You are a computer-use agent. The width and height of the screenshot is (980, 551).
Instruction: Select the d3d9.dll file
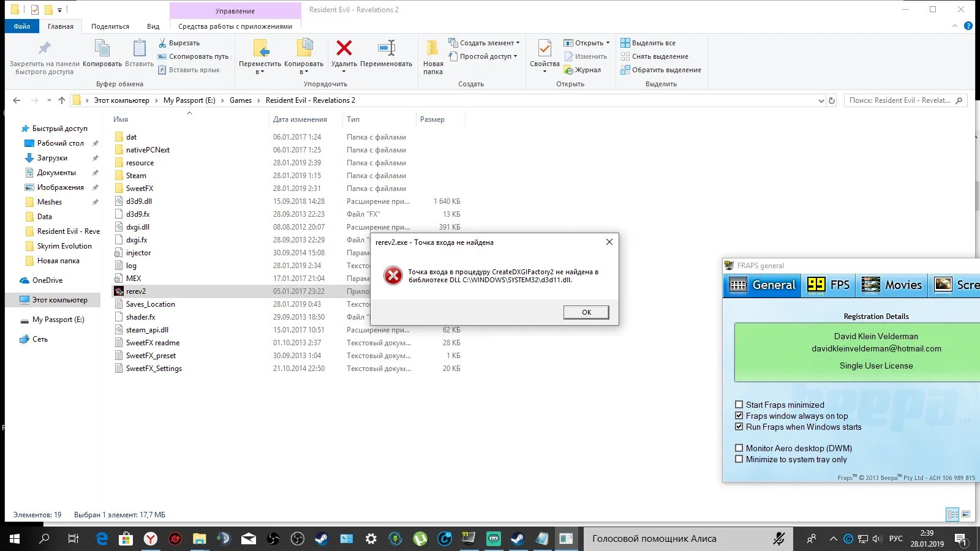pos(139,201)
